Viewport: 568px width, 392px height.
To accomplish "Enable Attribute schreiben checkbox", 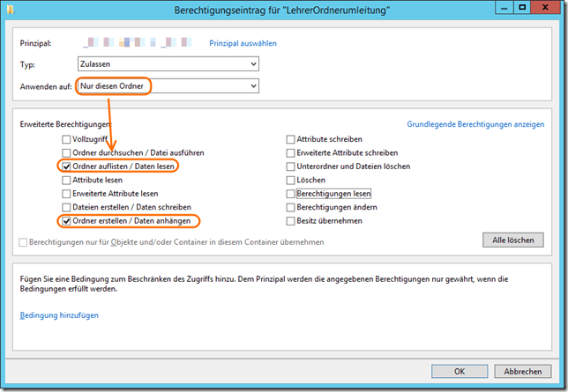I will pyautogui.click(x=291, y=139).
